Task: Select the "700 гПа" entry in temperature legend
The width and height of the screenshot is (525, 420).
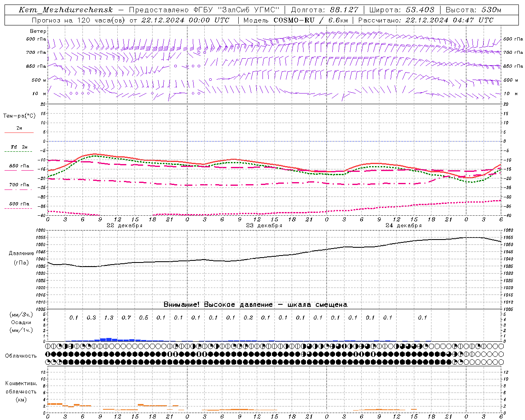Action: [19, 185]
